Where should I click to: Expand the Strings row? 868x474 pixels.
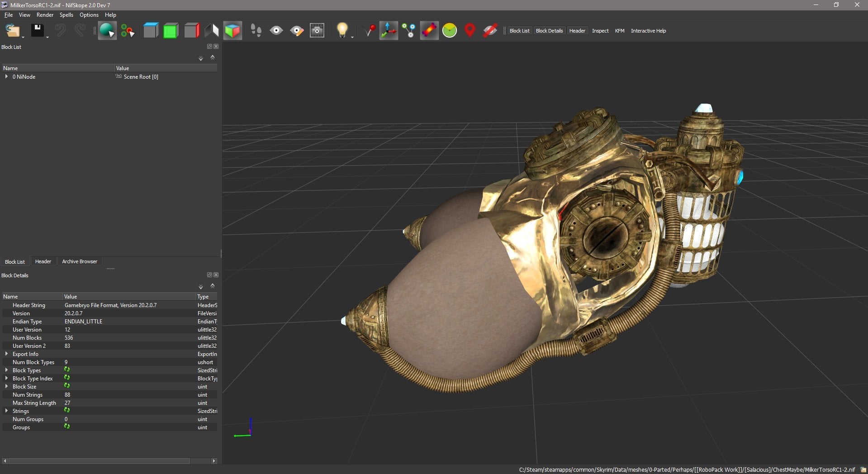6,411
